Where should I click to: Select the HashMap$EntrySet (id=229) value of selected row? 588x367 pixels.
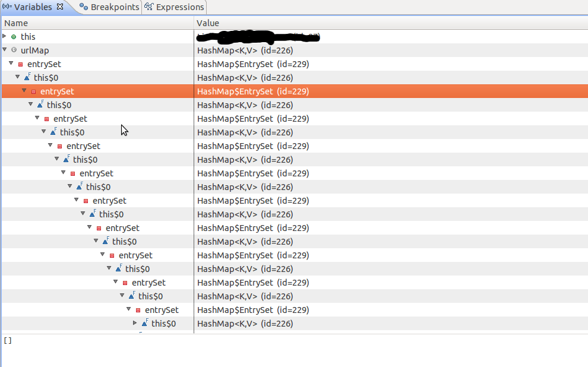tap(254, 91)
